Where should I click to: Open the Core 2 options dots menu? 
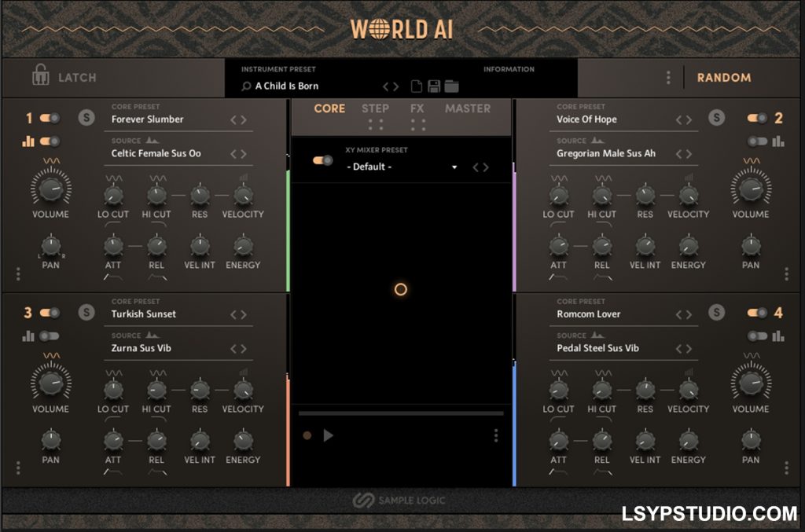[786, 274]
